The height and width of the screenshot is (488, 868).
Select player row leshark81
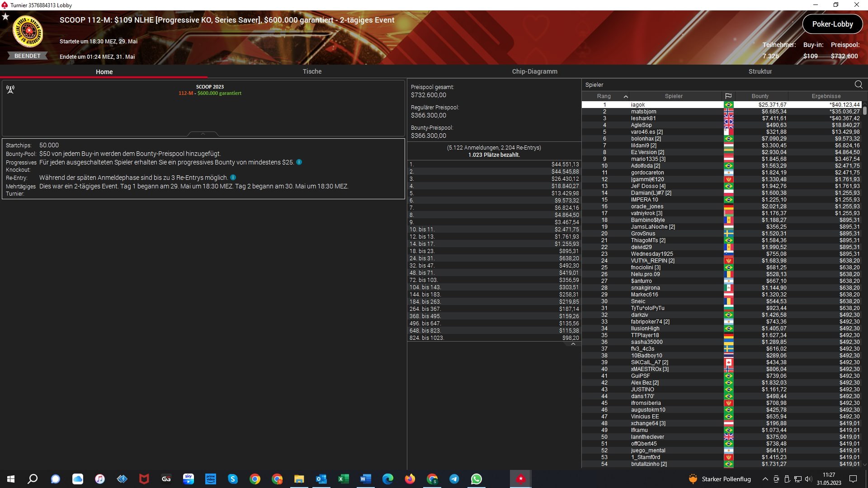pos(722,118)
